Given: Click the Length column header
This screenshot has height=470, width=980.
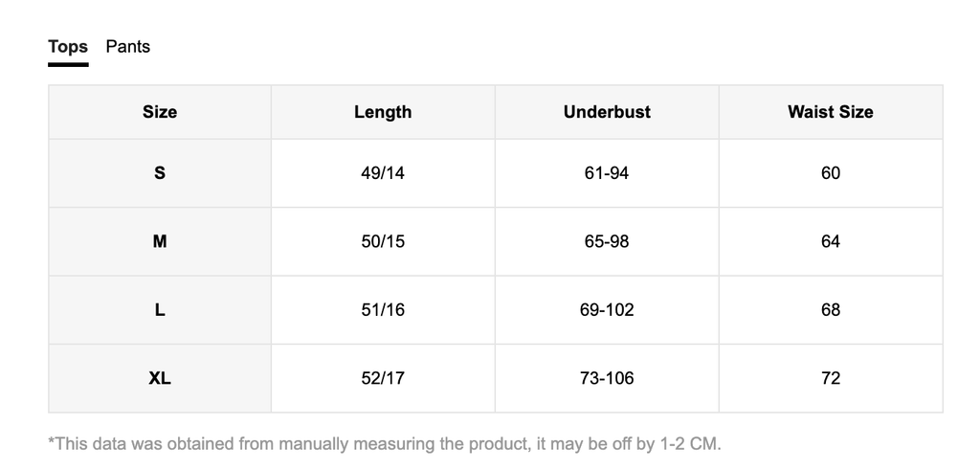Looking at the screenshot, I should (x=383, y=112).
